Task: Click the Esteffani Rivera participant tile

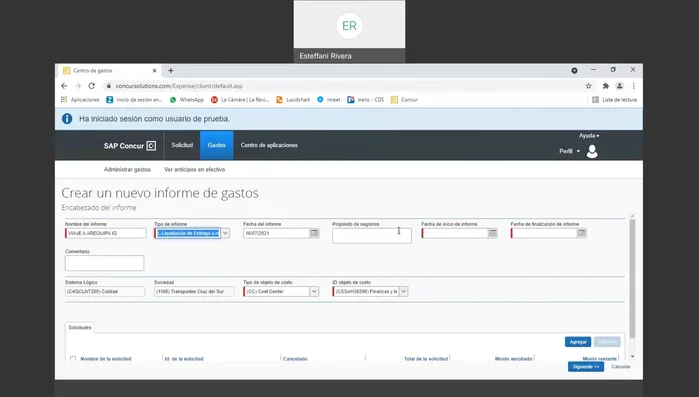Action: coord(350,31)
